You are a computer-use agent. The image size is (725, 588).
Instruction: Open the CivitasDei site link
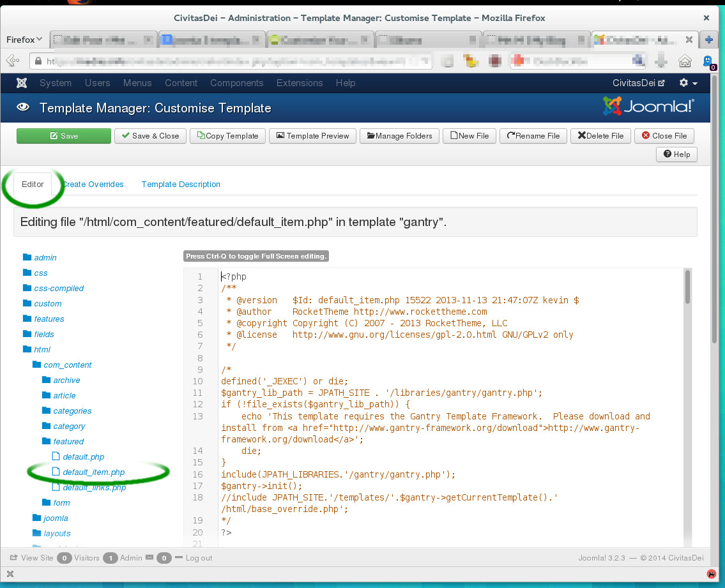pos(639,83)
